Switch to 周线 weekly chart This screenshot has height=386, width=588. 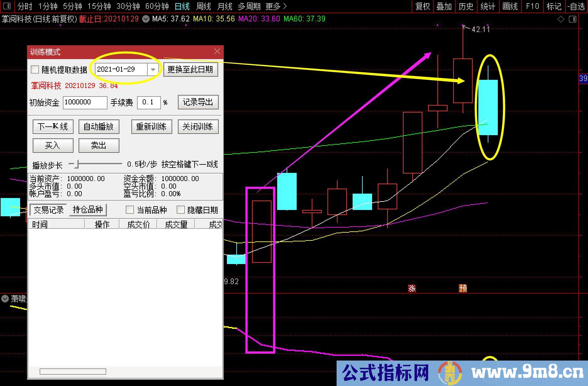tap(203, 6)
